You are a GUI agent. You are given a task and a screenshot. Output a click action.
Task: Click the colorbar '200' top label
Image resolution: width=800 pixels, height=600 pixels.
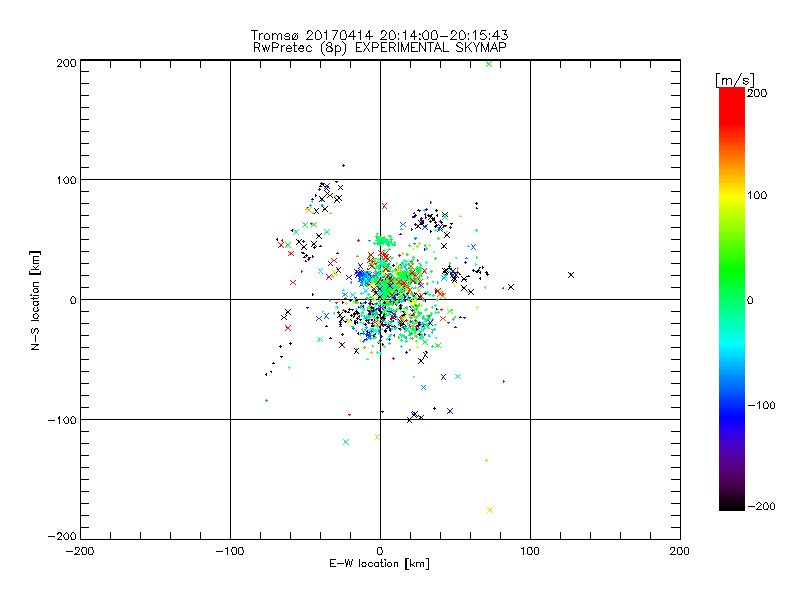[757, 93]
